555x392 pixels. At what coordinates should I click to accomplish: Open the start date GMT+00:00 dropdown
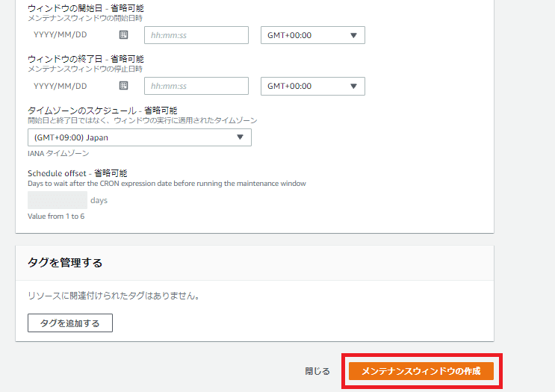[312, 35]
